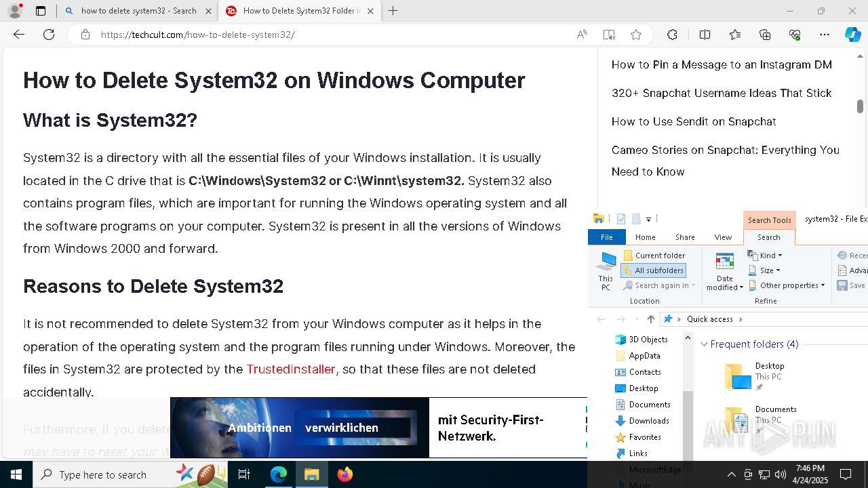Viewport: 868px width, 488px height.
Task: Switch to Home ribbon tab
Action: tap(645, 237)
